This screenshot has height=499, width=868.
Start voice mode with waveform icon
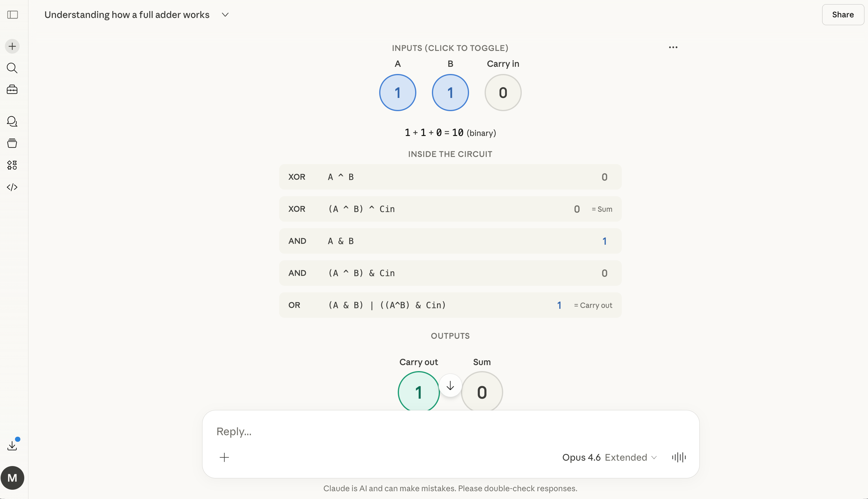click(x=679, y=457)
